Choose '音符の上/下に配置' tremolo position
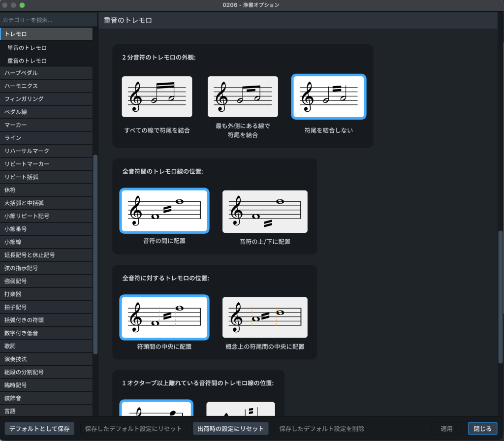The width and height of the screenshot is (504, 441). pos(265,211)
